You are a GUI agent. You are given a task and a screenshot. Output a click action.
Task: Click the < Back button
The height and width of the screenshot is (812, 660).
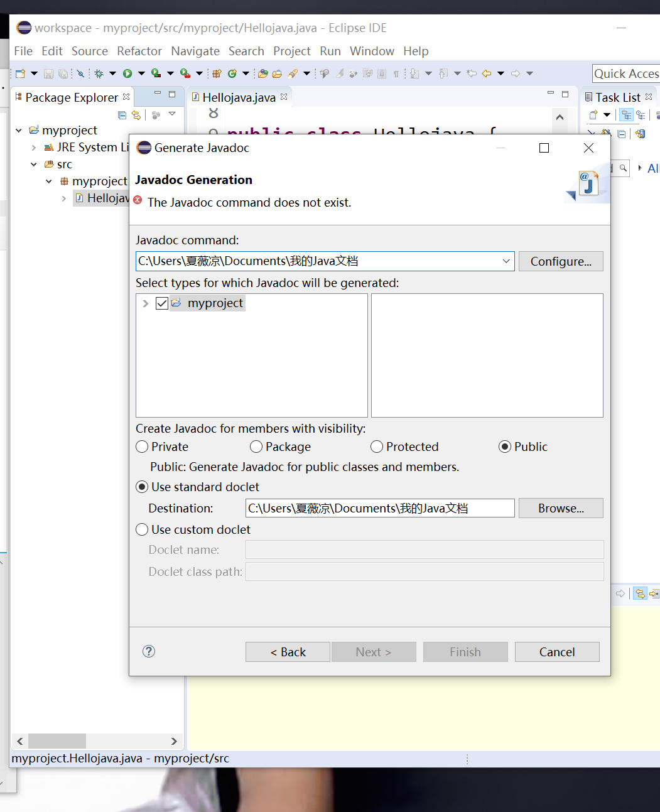288,652
